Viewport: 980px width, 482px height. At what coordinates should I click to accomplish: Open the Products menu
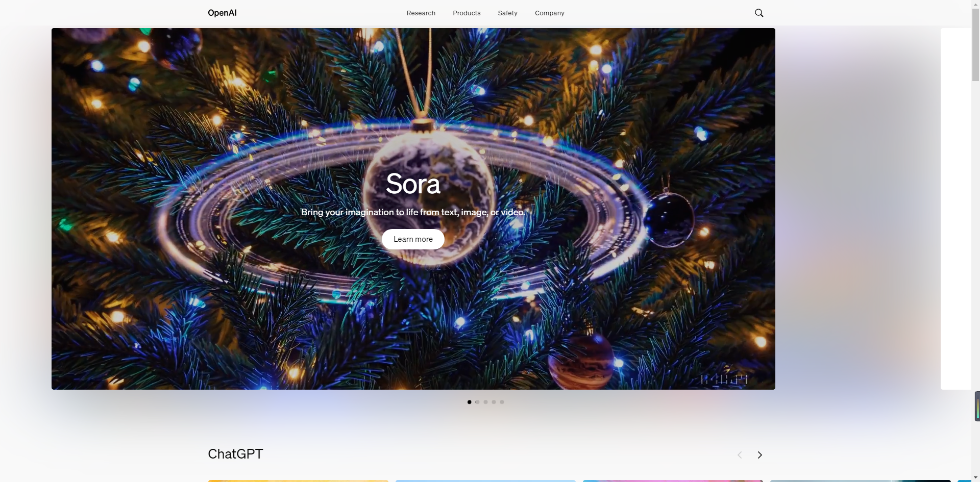467,13
